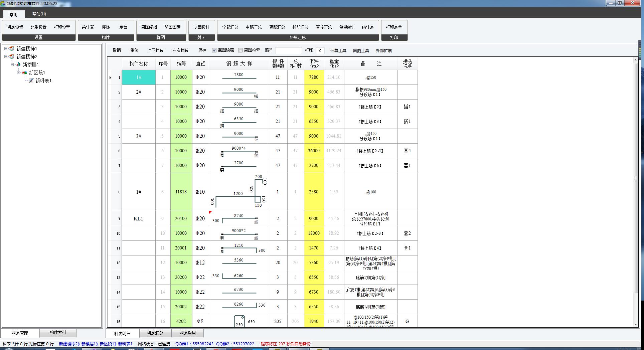Click 保存 to save the table

tap(202, 50)
